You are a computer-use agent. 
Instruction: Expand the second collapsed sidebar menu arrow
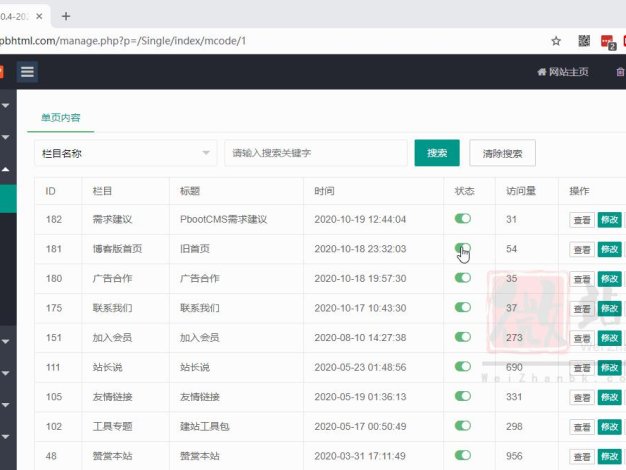(6, 137)
